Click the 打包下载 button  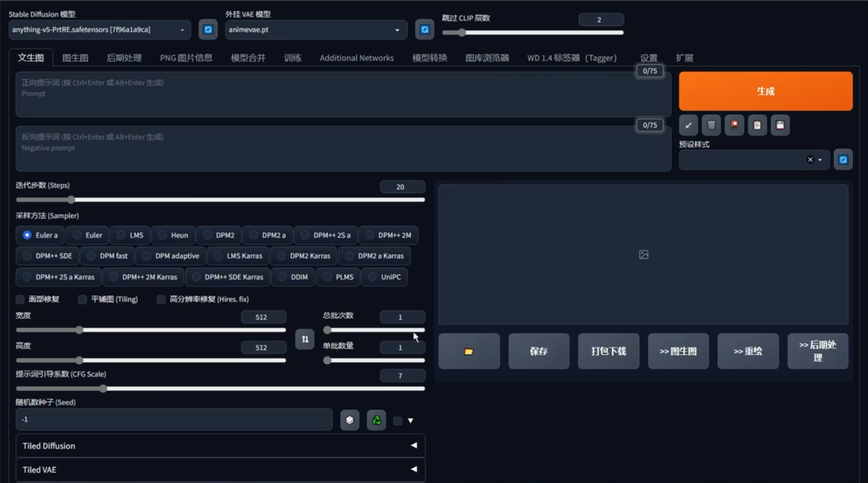(x=609, y=351)
